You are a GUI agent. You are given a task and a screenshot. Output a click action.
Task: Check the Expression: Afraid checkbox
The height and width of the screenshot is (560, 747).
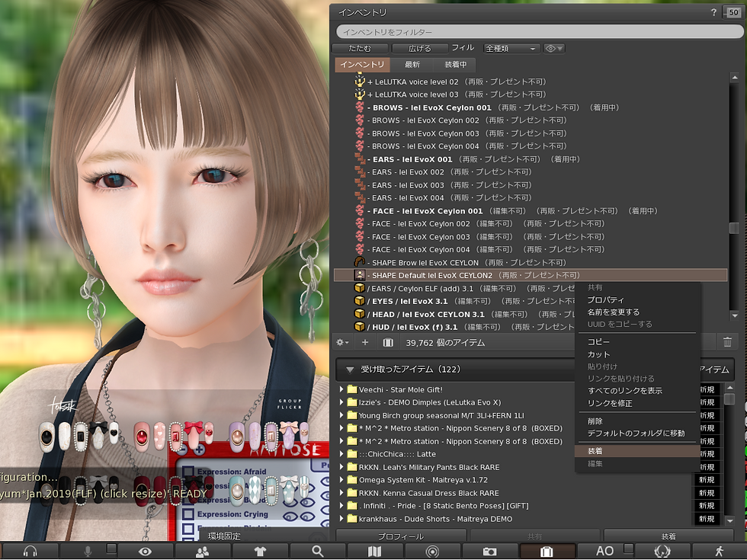coord(189,472)
